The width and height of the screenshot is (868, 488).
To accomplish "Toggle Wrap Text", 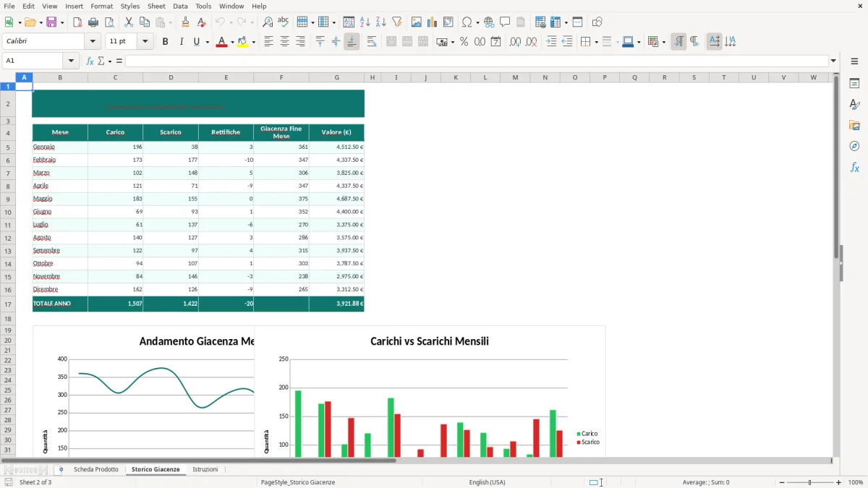I will click(372, 42).
